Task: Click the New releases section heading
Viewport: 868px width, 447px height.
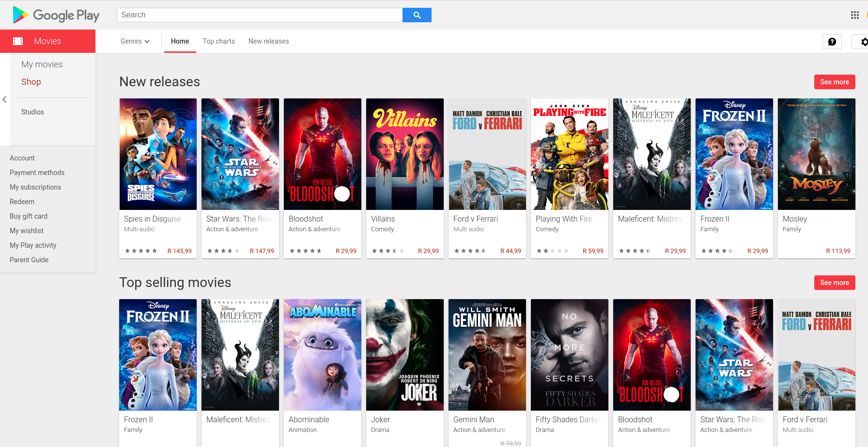Action: [x=160, y=82]
